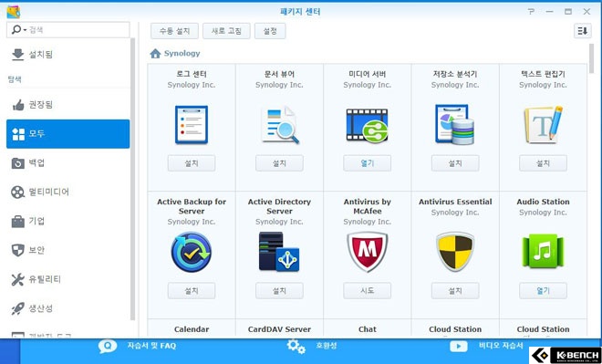The image size is (602, 364).
Task: Select the All (모두) category
Action: pyautogui.click(x=68, y=133)
